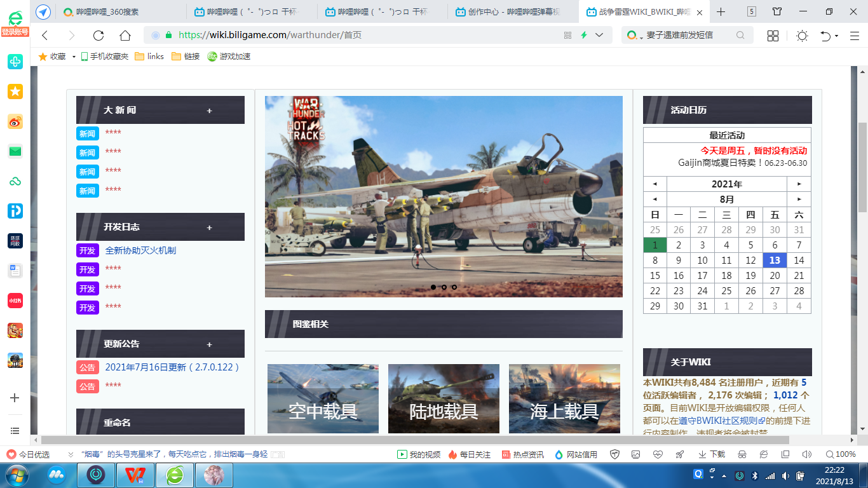
Task: Open the QR code icon in address bar
Action: click(x=568, y=36)
